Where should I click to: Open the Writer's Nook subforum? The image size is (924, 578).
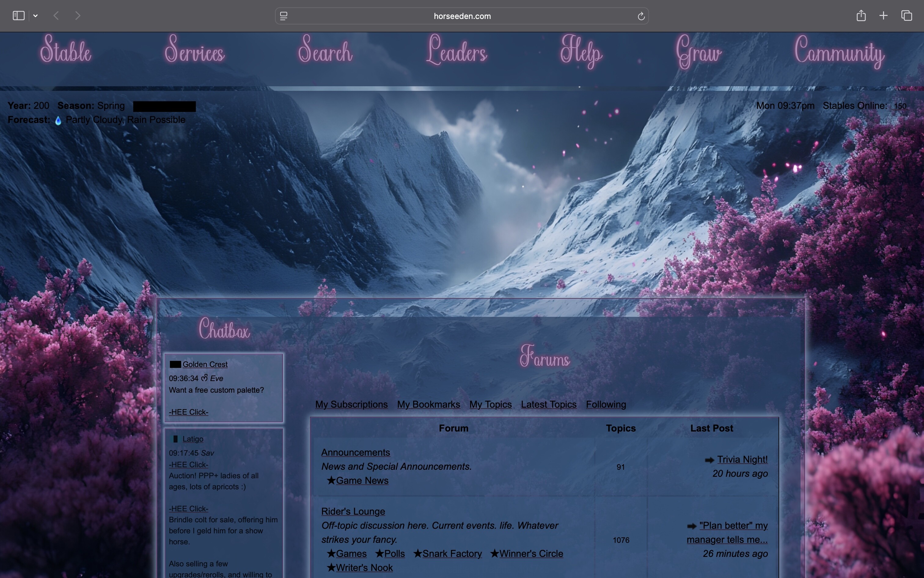[364, 568]
